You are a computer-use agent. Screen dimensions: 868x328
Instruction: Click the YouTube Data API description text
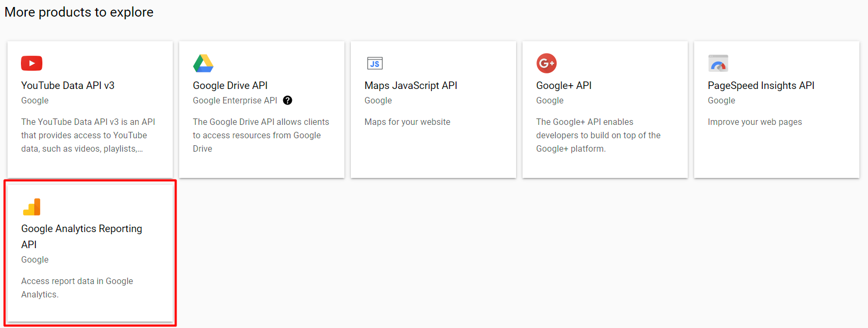pos(88,135)
